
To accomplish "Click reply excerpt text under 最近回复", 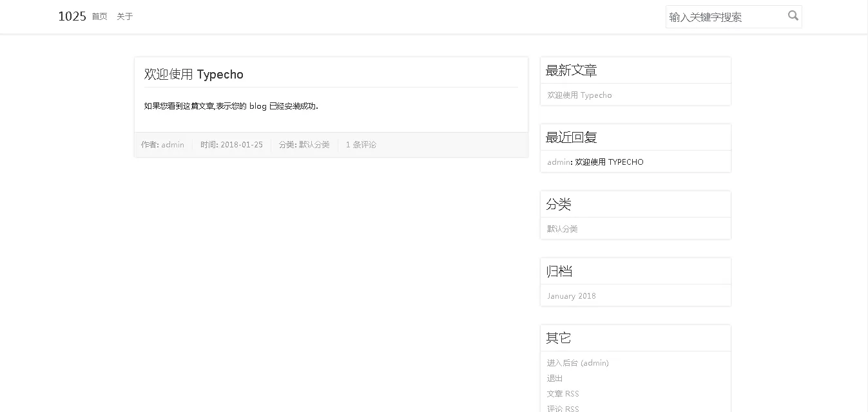I will click(x=609, y=162).
